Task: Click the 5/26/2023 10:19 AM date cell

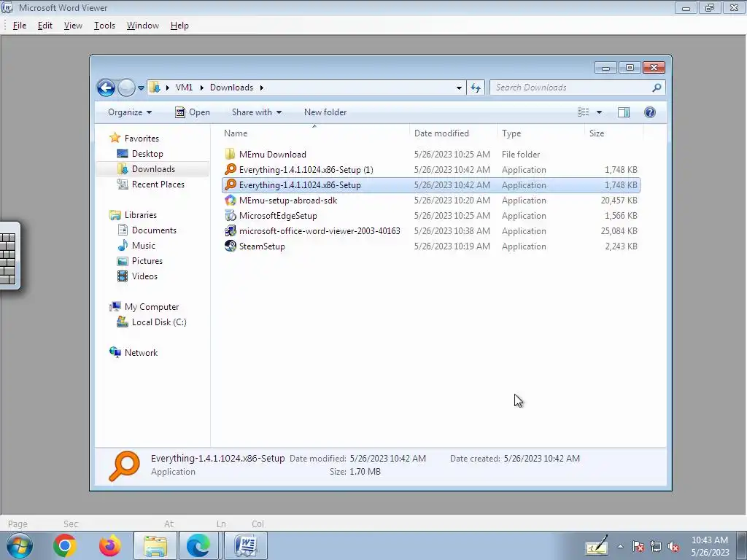Action: 452,246
